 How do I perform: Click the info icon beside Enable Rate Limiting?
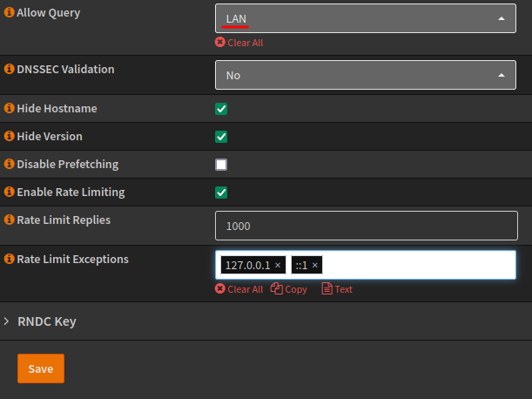10,192
